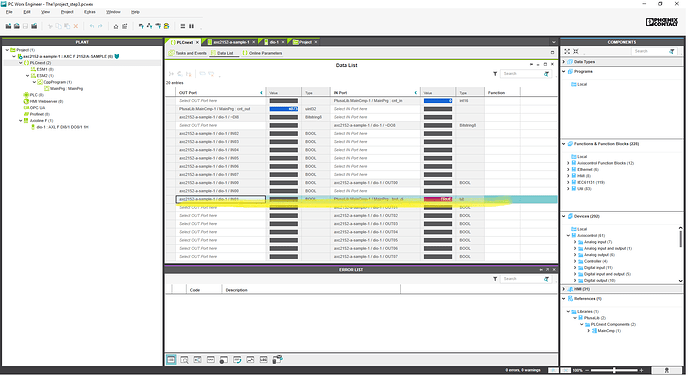690x376 pixels.
Task: Collapse the ESM2 tree node
Action: pos(27,76)
